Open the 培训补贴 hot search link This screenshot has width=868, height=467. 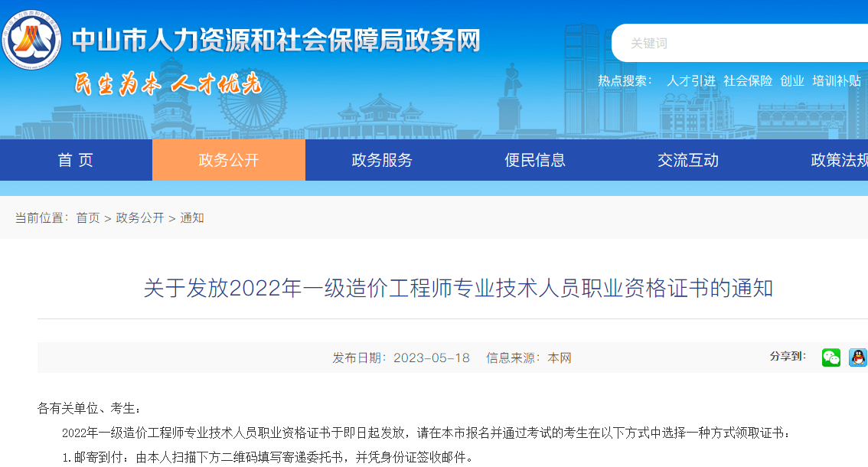(x=837, y=80)
